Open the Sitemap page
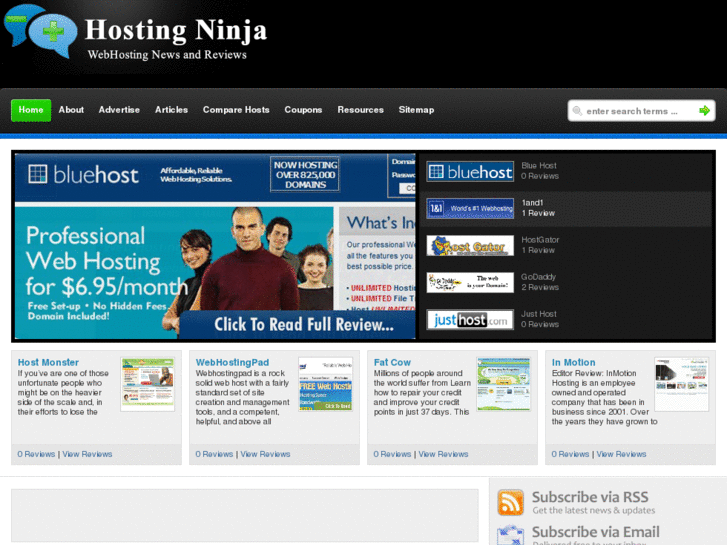The image size is (727, 545). click(x=416, y=110)
